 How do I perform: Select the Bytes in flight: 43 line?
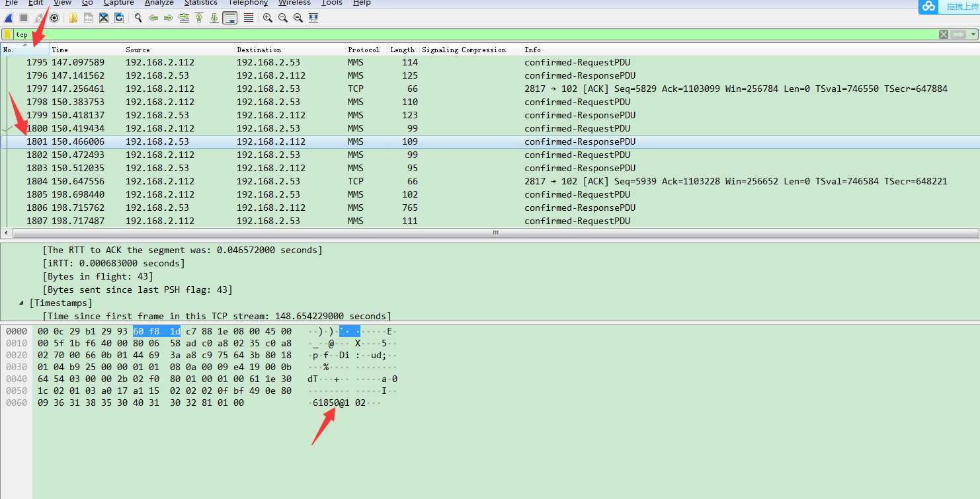click(x=98, y=276)
